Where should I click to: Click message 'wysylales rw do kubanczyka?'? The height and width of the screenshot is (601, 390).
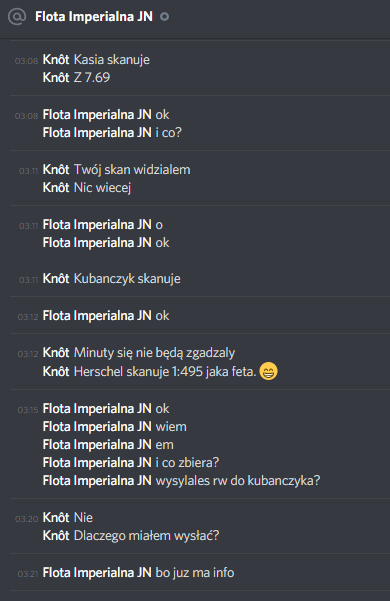pyautogui.click(x=238, y=481)
